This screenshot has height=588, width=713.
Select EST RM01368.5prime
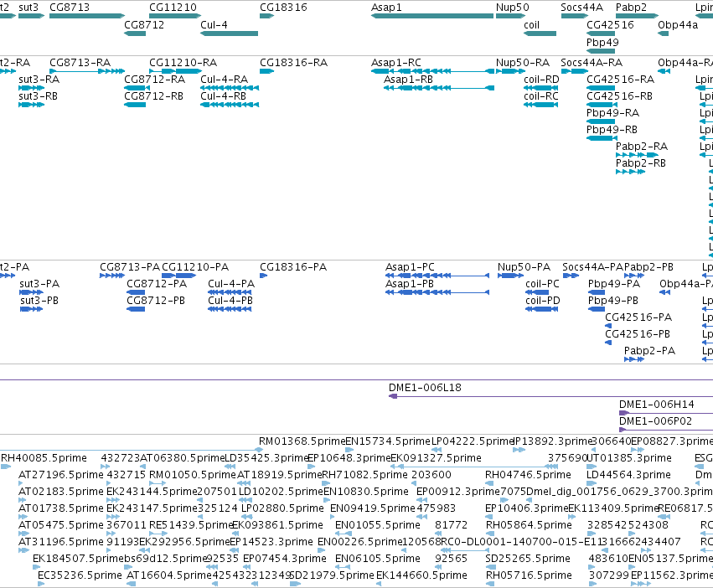302,441
